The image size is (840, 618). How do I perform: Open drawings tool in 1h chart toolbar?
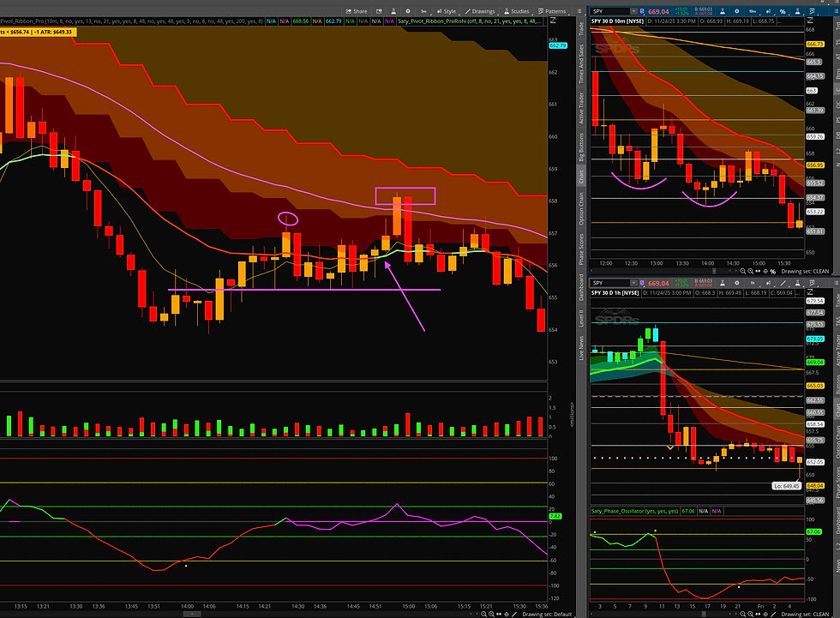pyautogui.click(x=783, y=283)
